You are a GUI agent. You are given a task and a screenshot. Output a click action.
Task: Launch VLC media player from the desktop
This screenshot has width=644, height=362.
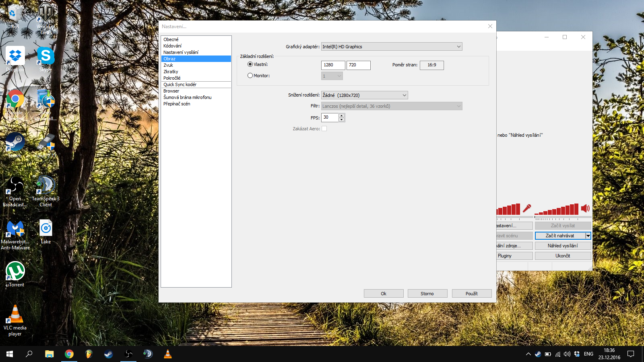[x=15, y=315]
